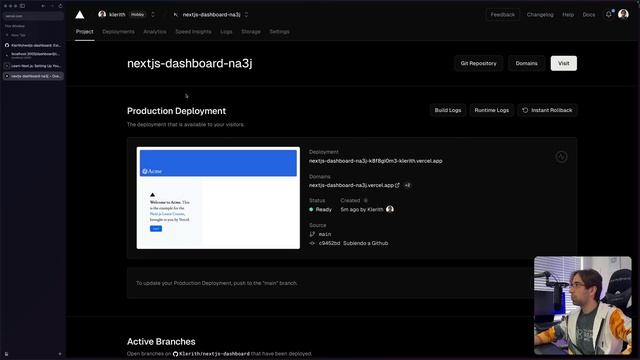The height and width of the screenshot is (360, 640).
Task: Show the +2 additional domains badge
Action: pos(407,185)
